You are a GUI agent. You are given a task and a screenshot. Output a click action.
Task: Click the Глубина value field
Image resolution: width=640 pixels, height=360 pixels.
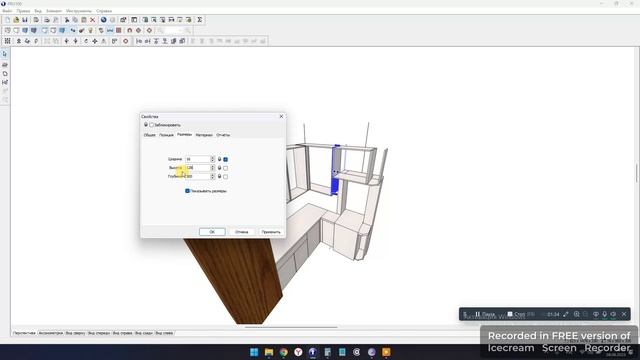pos(198,176)
